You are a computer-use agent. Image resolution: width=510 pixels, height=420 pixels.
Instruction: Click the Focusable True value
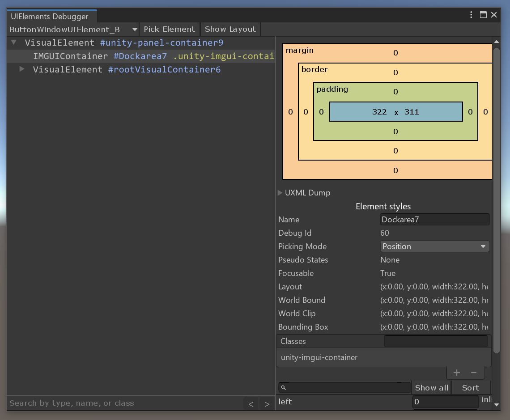click(388, 273)
